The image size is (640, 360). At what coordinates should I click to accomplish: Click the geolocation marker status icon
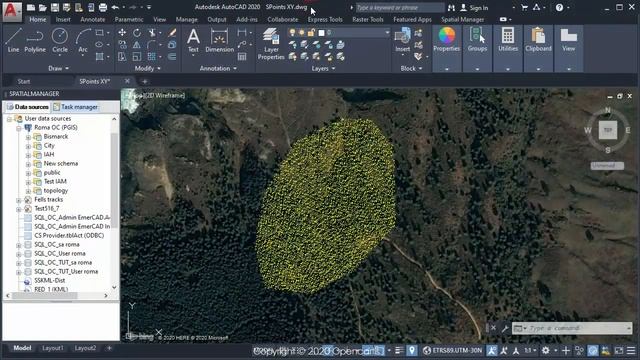click(x=412, y=350)
